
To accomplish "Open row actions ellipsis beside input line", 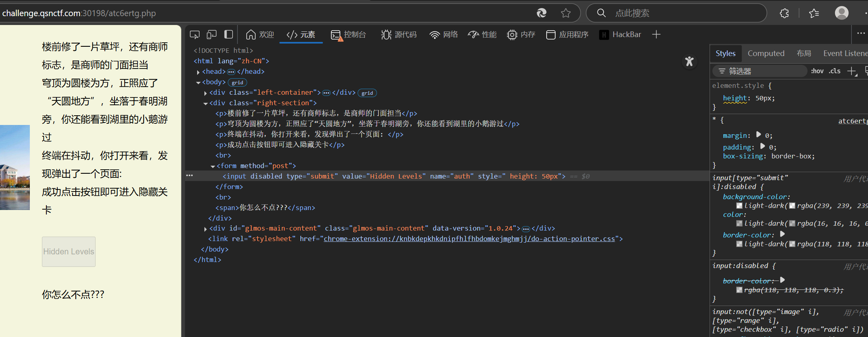I will [x=189, y=176].
